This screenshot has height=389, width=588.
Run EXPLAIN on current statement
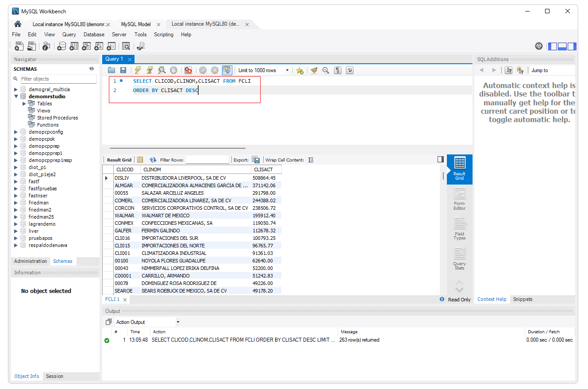162,70
